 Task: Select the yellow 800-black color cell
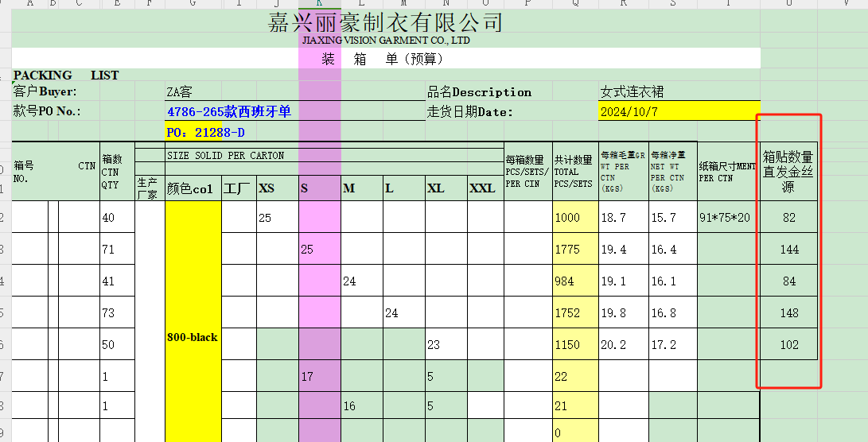tap(193, 337)
